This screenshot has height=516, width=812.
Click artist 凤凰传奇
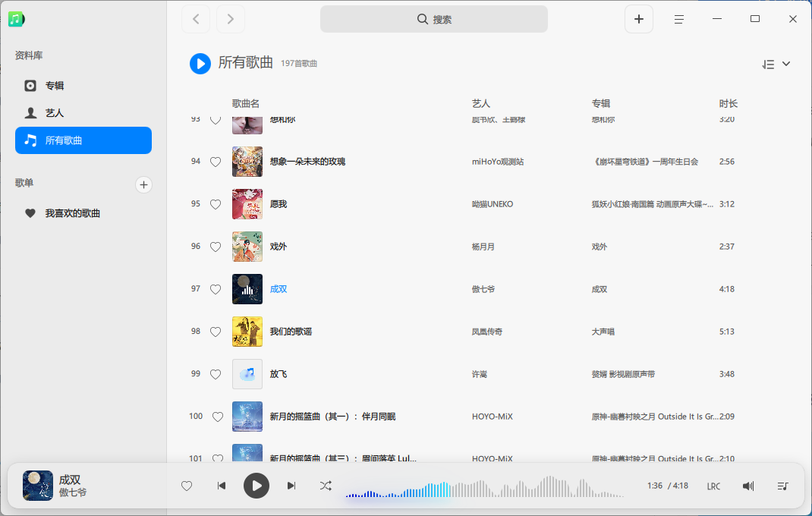(486, 332)
